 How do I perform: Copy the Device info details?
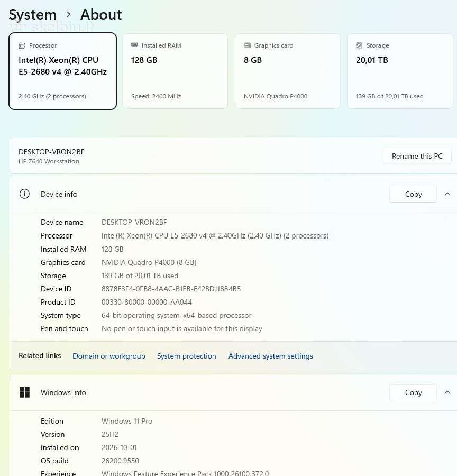click(413, 194)
